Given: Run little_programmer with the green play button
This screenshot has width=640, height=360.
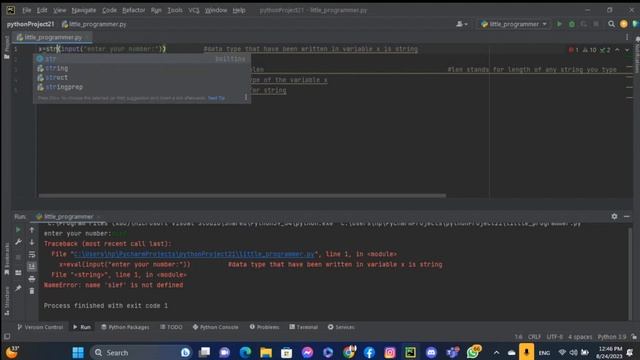Looking at the screenshot, I should coord(559,24).
